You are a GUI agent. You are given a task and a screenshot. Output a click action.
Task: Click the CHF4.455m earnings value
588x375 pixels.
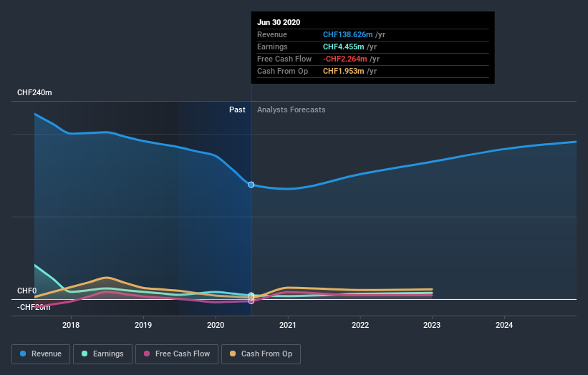click(344, 47)
